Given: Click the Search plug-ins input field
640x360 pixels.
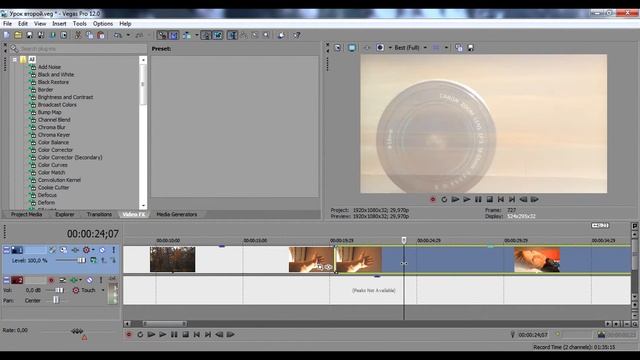Looking at the screenshot, I should pyautogui.click(x=82, y=49).
